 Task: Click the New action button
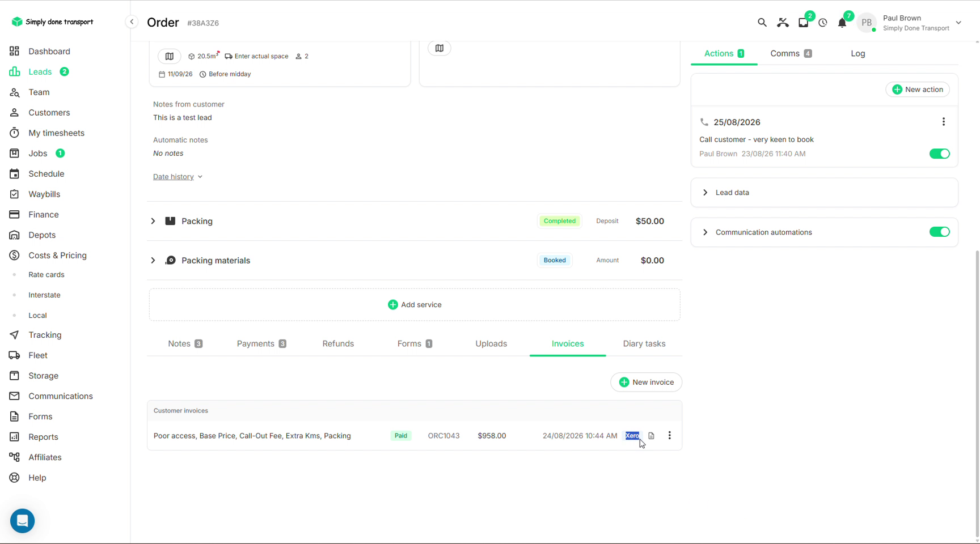[x=917, y=90]
